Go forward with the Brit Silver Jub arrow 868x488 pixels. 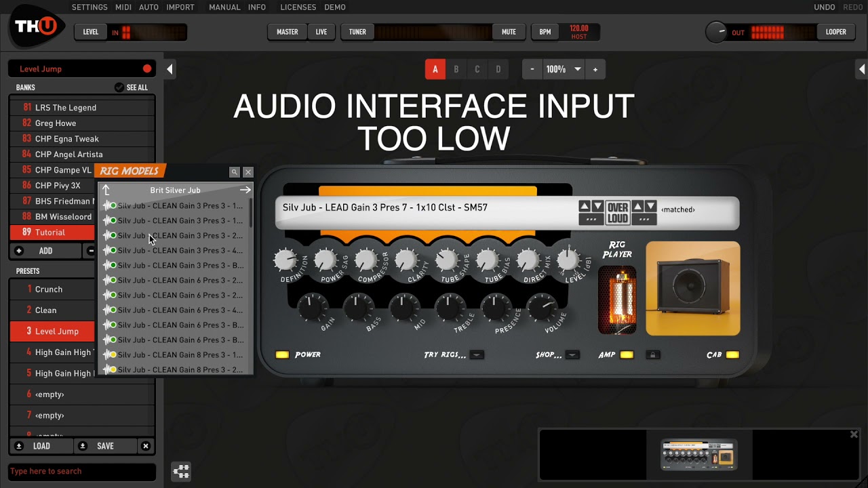[x=245, y=190]
